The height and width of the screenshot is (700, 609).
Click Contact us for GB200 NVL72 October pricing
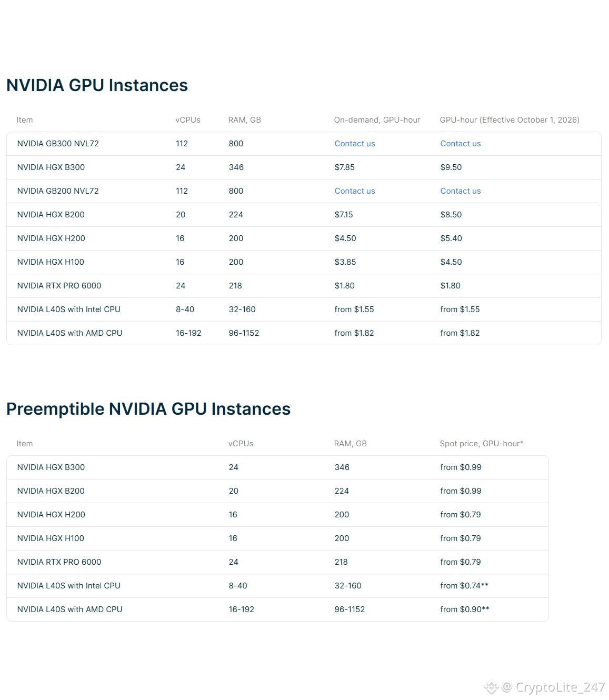(x=461, y=191)
